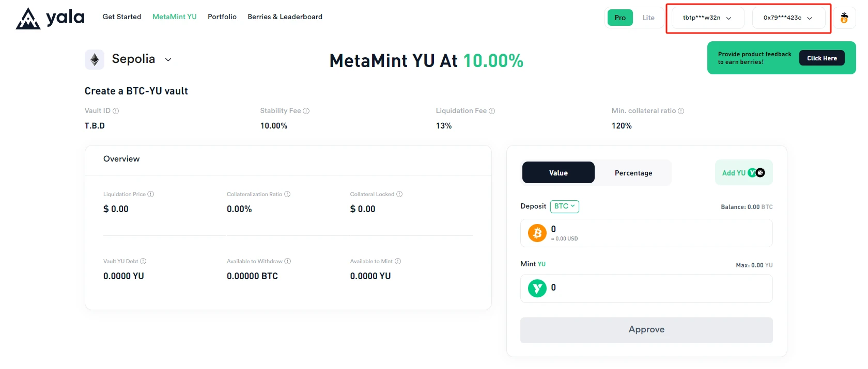Click the Ethereum Sepolia network icon
Image resolution: width=868 pixels, height=369 pixels.
95,60
